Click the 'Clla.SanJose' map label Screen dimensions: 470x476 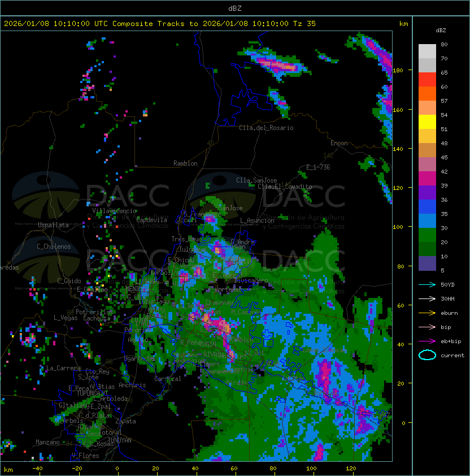click(256, 180)
